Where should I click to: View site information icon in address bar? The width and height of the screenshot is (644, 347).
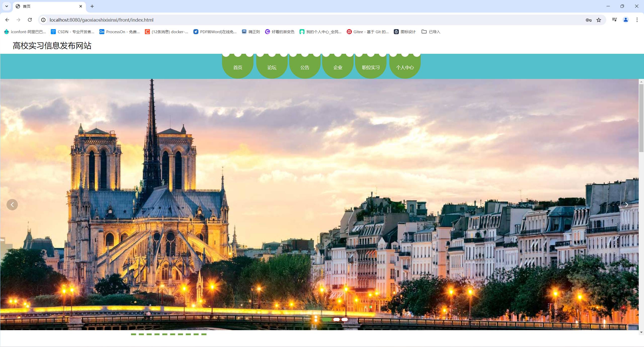pos(43,20)
